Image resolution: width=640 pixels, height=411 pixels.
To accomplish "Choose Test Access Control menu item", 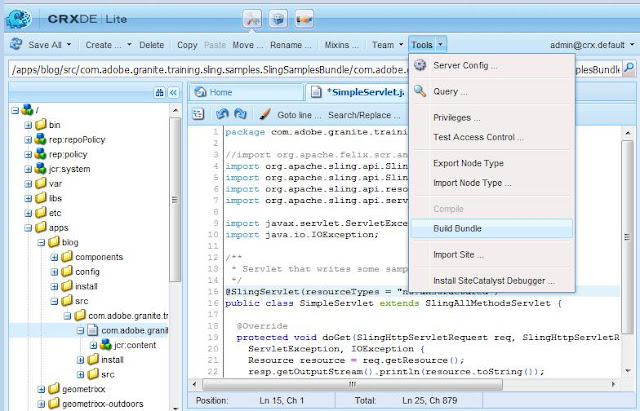I will point(491,137).
